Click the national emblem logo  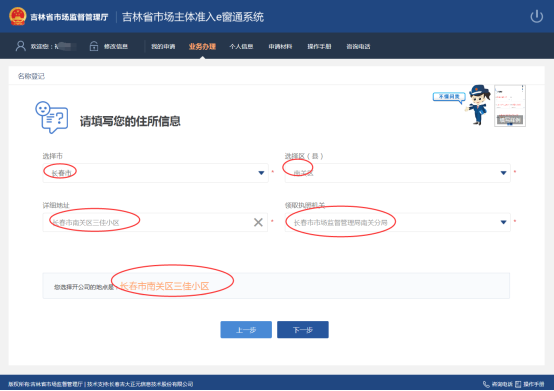(x=18, y=16)
